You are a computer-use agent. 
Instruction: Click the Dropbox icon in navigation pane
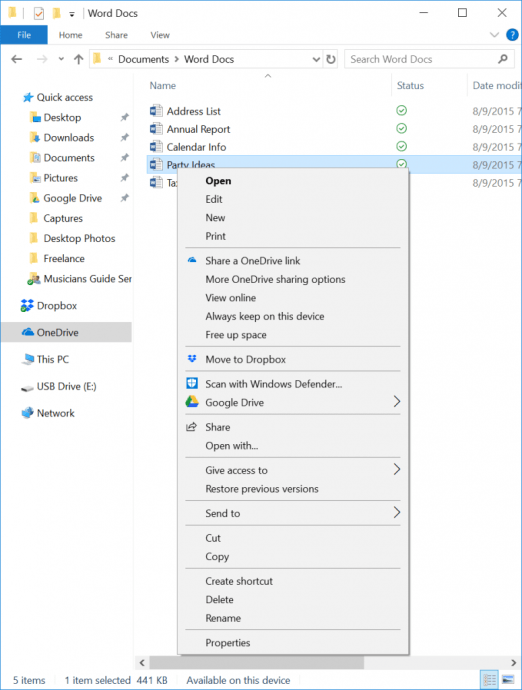[x=27, y=305]
